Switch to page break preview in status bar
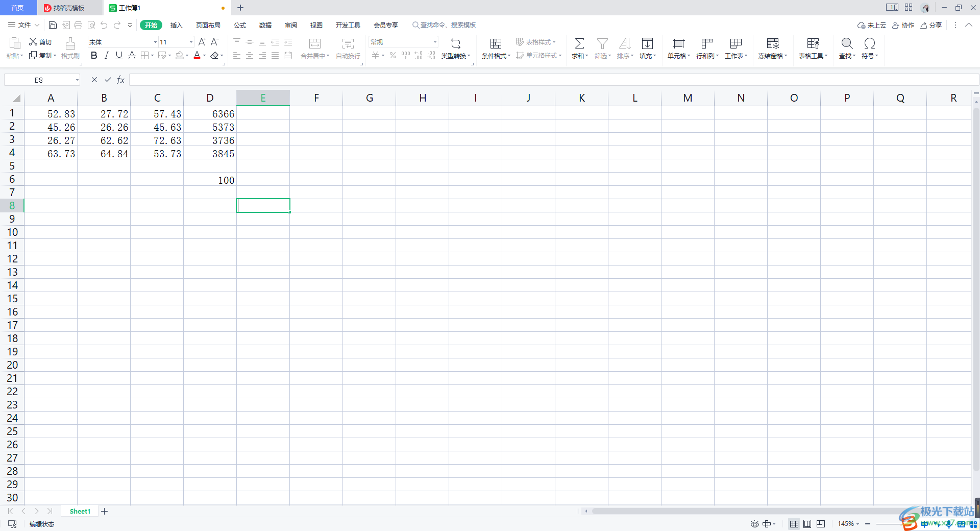Screen dimensions: 980x531 click(821, 524)
